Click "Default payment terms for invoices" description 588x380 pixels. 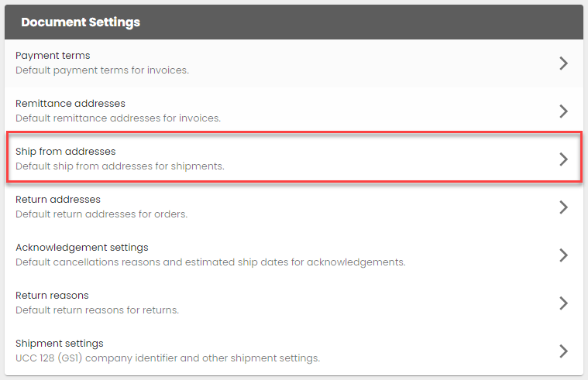click(102, 70)
